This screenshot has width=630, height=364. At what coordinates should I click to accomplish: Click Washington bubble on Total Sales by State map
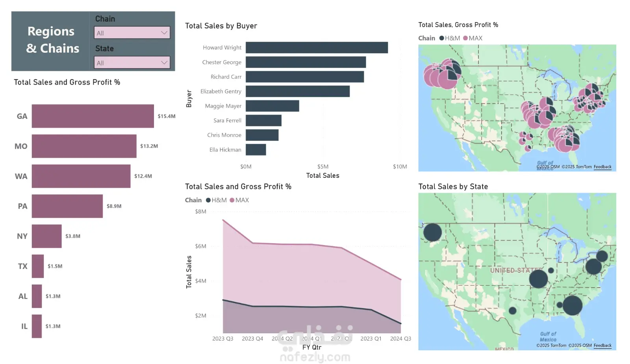432,232
